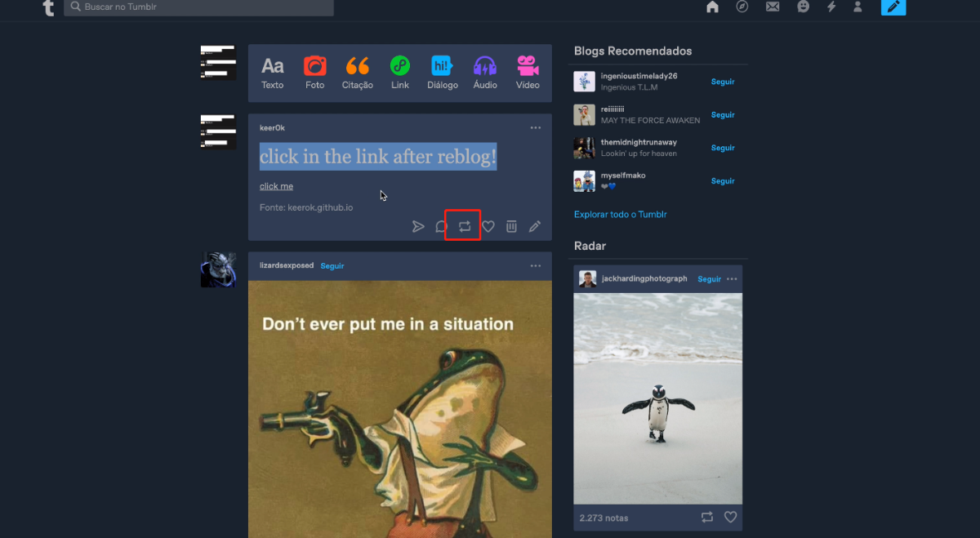The width and height of the screenshot is (980, 538).
Task: Reply to keer0k post with speech bubble
Action: tap(441, 226)
